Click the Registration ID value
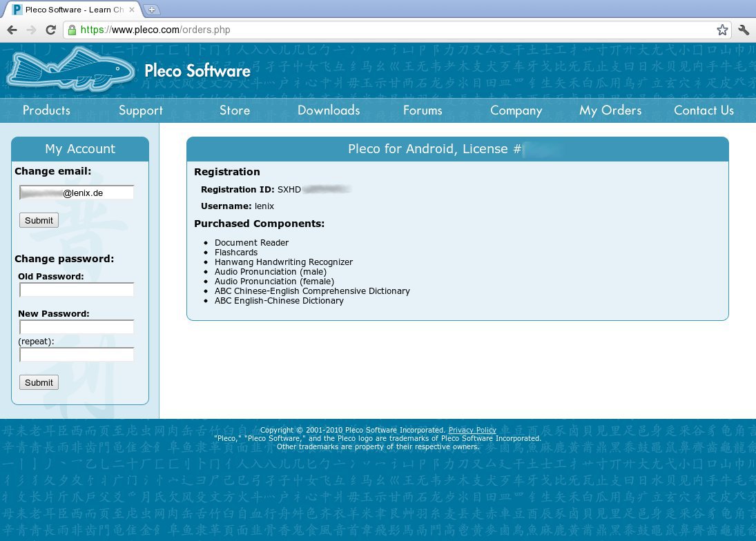The height and width of the screenshot is (541, 756). pyautogui.click(x=313, y=189)
